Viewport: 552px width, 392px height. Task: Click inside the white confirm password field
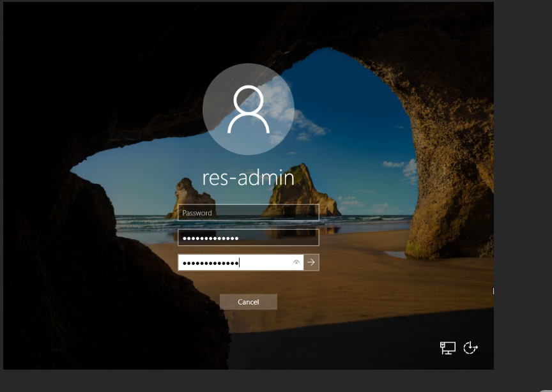(x=241, y=262)
